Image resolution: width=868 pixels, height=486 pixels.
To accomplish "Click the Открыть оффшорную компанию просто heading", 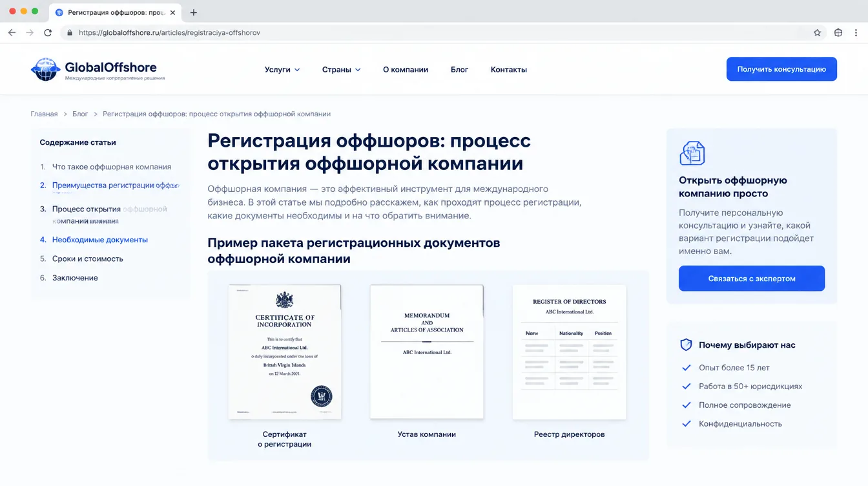I will (x=733, y=187).
